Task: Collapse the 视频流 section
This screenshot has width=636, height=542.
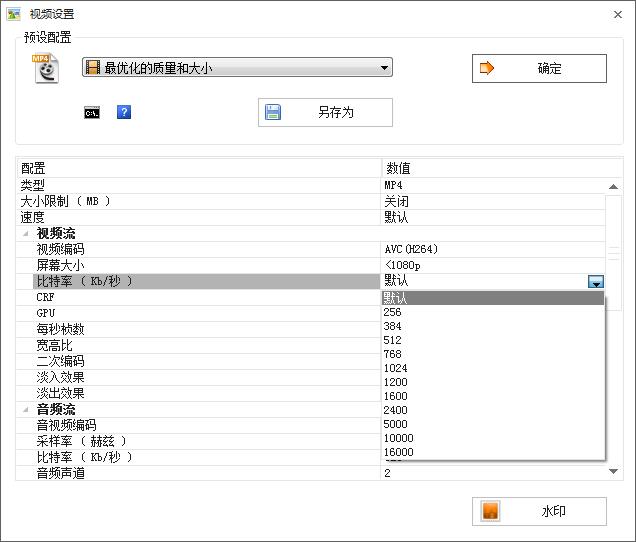Action: pos(25,233)
